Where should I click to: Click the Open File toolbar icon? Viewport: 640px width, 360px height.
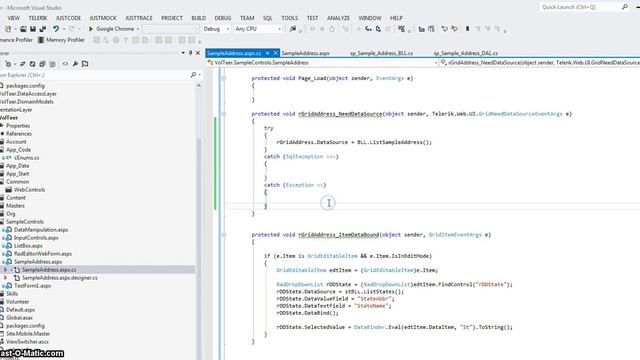(23, 29)
